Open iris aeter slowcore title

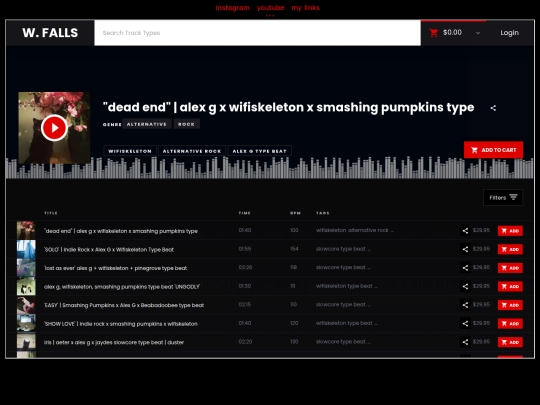114,343
